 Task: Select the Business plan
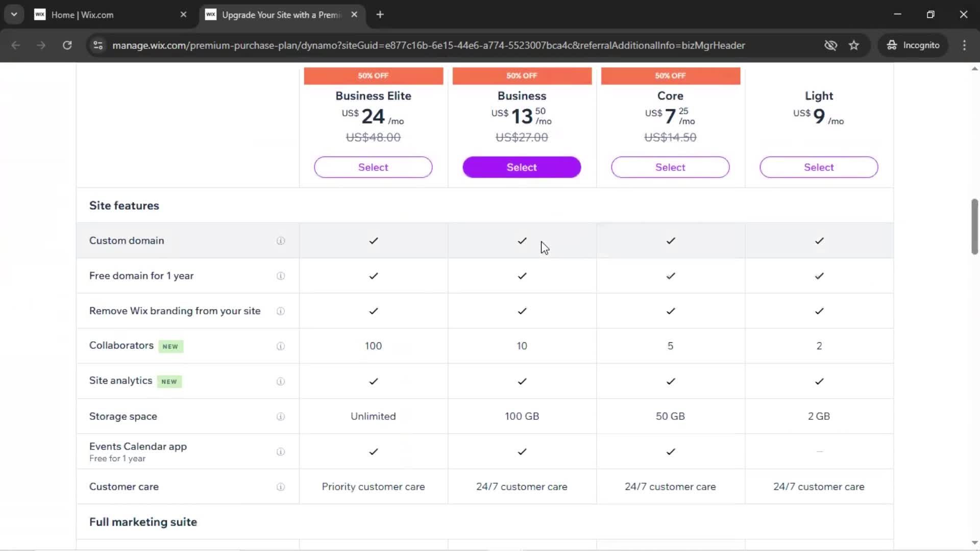[522, 167]
